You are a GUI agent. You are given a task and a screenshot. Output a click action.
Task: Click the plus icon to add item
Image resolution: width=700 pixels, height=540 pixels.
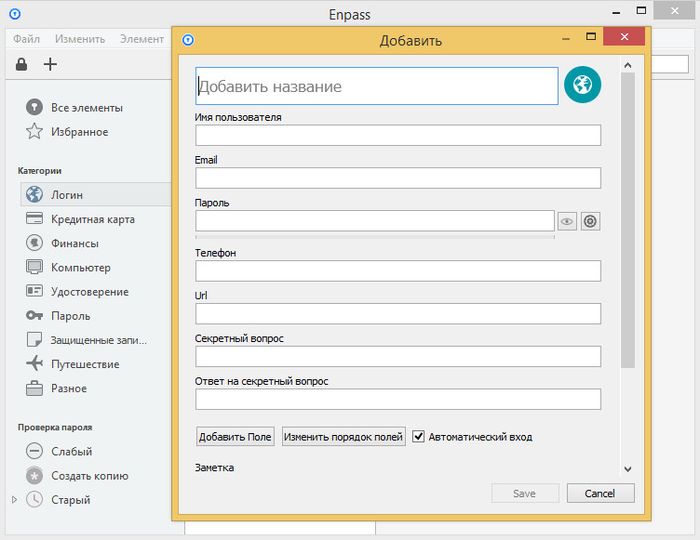coord(50,65)
